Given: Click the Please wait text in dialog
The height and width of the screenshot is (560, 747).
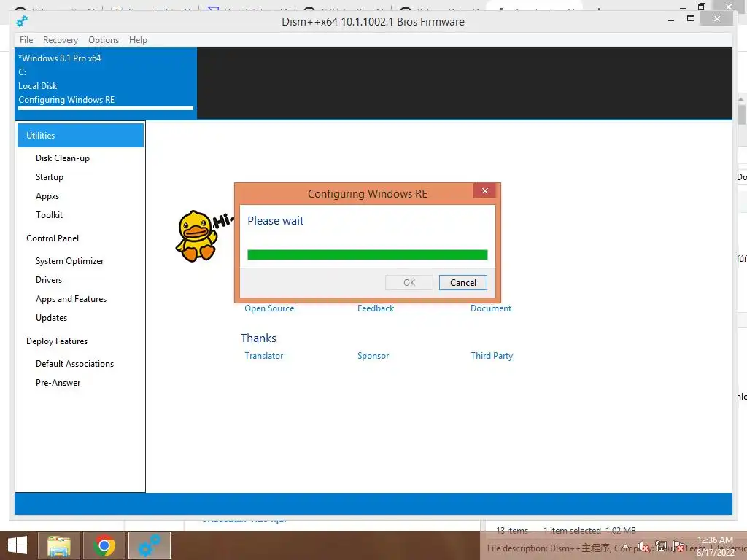Looking at the screenshot, I should 275,220.
